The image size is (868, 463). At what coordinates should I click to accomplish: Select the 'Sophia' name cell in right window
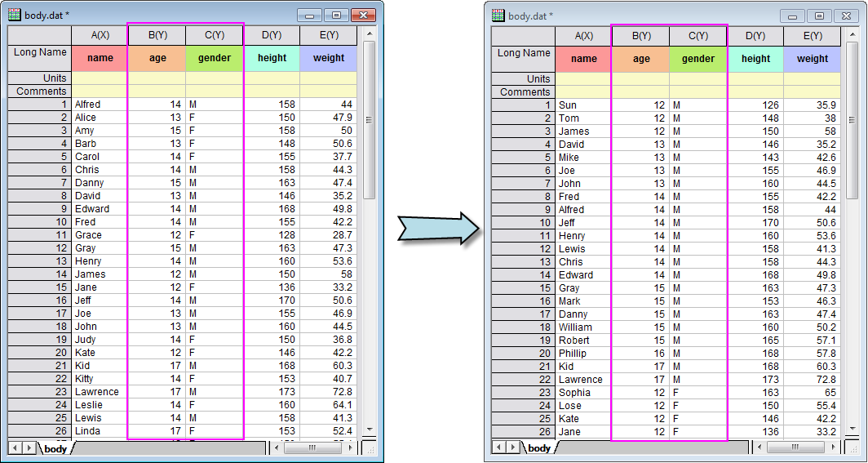pos(584,393)
